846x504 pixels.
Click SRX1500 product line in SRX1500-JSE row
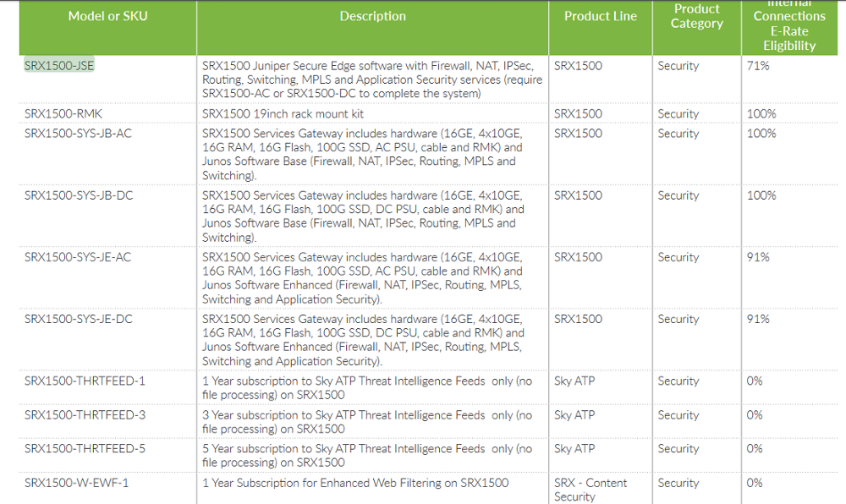click(x=578, y=66)
